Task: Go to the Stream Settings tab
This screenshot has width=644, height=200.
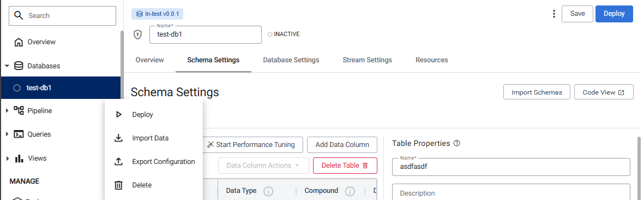Action: pos(367,60)
